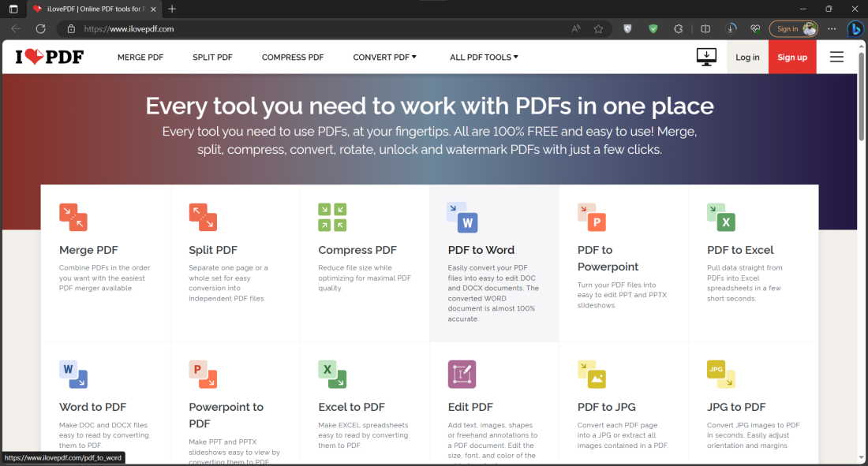This screenshot has width=868, height=466.
Task: Click the desktop app download monitor icon
Action: tap(706, 57)
